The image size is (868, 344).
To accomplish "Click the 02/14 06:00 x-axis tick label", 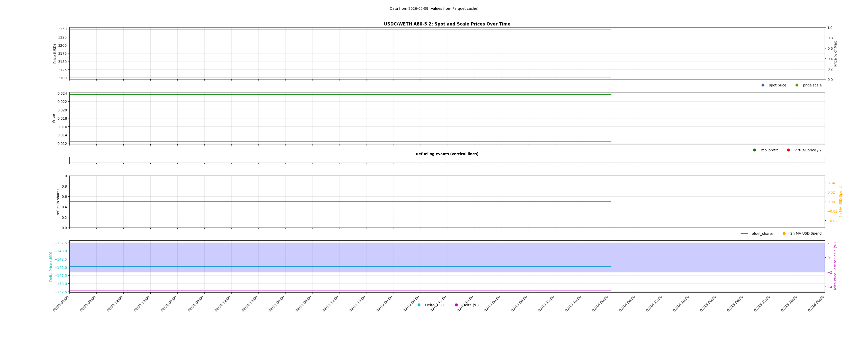I will [627, 304].
